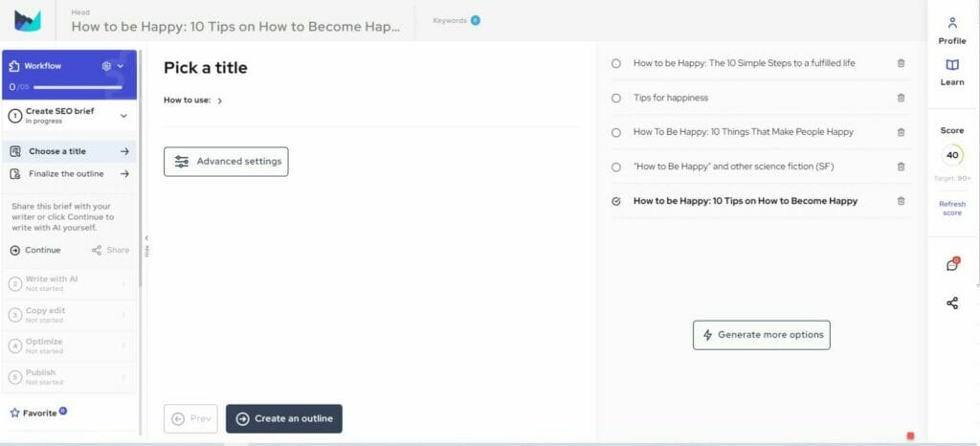
Task: Click the Workflow header icon
Action: (14, 66)
